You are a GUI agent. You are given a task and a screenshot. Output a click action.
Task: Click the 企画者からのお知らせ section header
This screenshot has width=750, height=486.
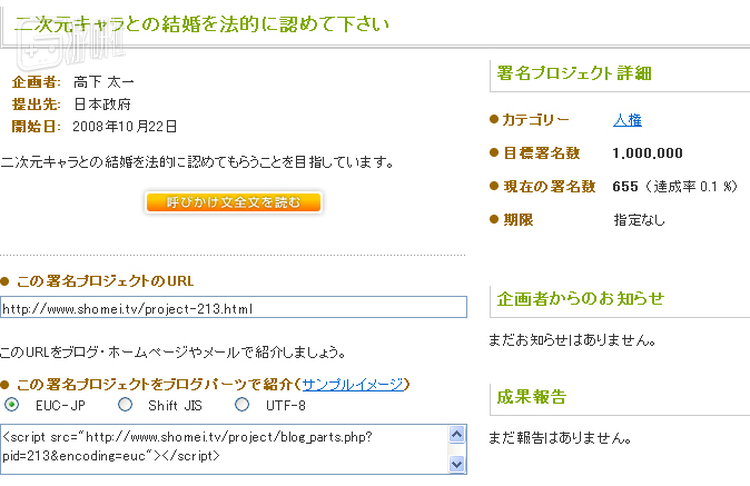(x=580, y=298)
